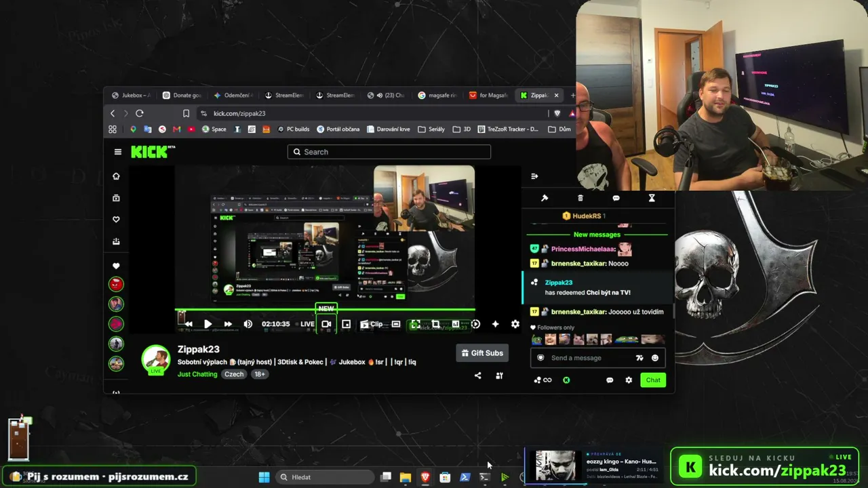Image resolution: width=868 pixels, height=488 pixels.
Task: Click the Gift Subs button
Action: pos(482,353)
